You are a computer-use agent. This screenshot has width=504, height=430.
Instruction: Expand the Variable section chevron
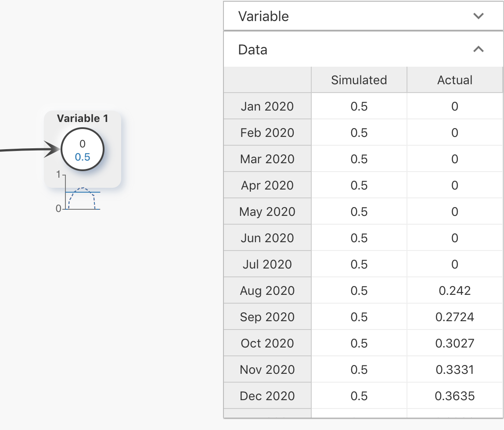click(x=478, y=16)
